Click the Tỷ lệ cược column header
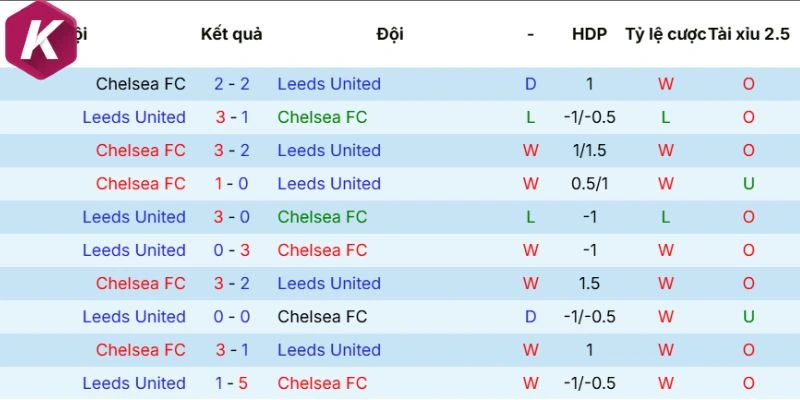This screenshot has width=800, height=400. click(665, 34)
